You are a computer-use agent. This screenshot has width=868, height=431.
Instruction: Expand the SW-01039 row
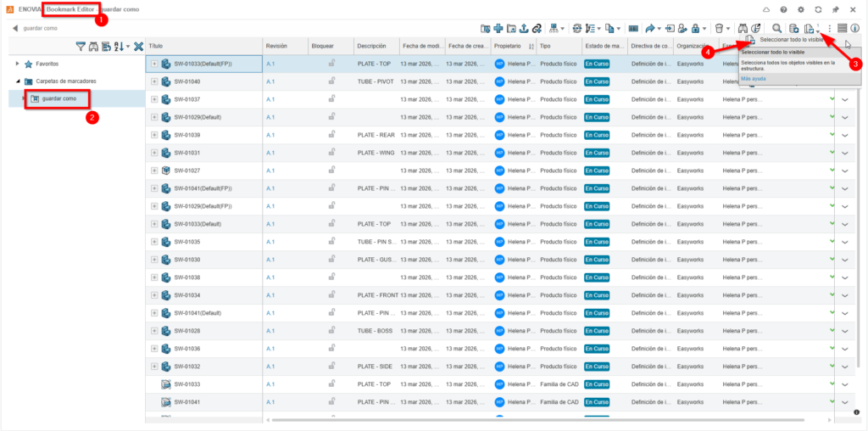point(154,135)
